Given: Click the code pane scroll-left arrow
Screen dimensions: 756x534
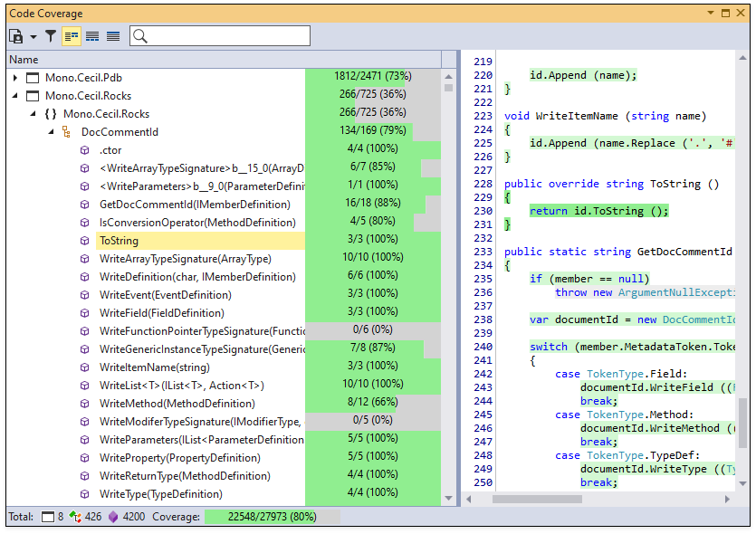Looking at the screenshot, I should 468,500.
